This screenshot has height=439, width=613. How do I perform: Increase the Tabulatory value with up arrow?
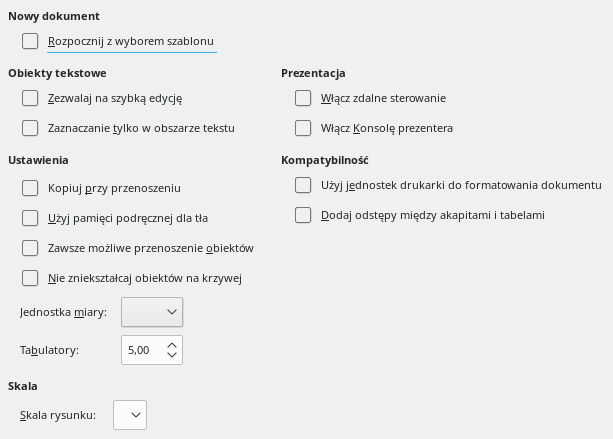[x=172, y=345]
